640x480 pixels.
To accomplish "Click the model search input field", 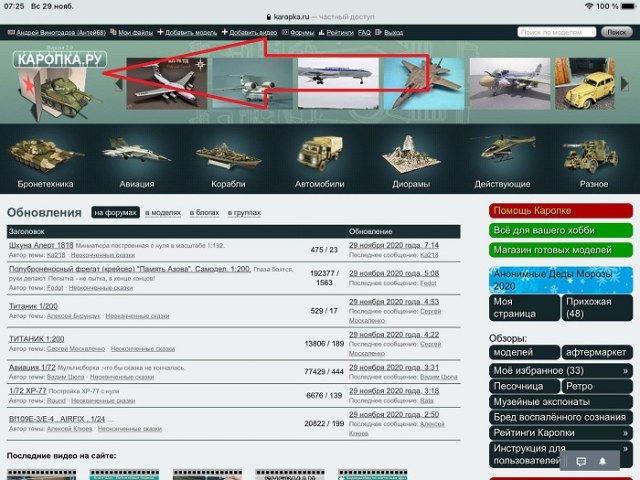I will point(558,32).
